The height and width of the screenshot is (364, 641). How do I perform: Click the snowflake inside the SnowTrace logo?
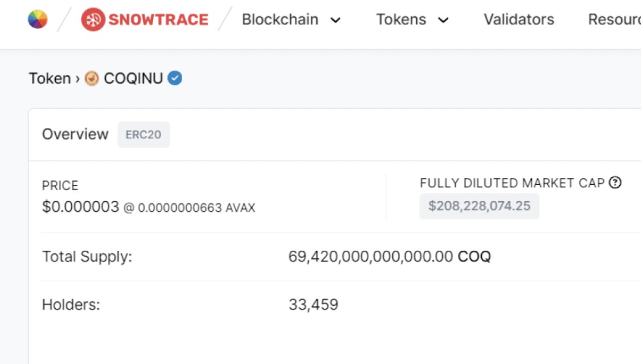click(x=93, y=19)
